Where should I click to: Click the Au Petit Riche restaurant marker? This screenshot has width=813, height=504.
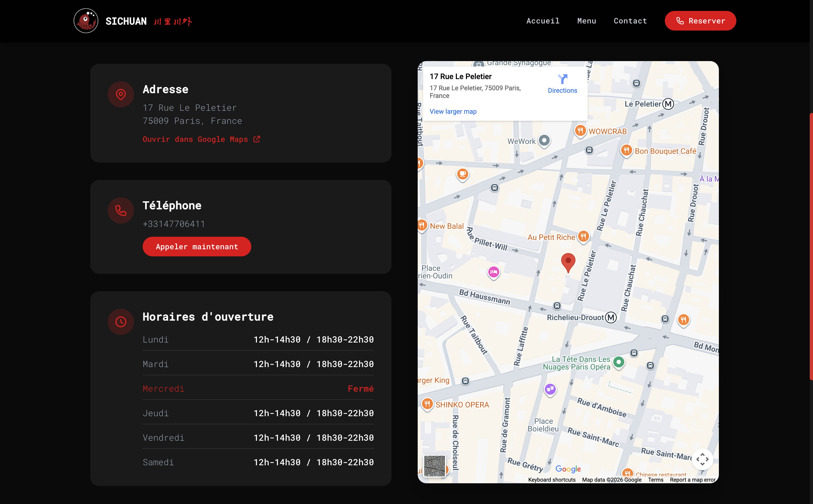583,237
